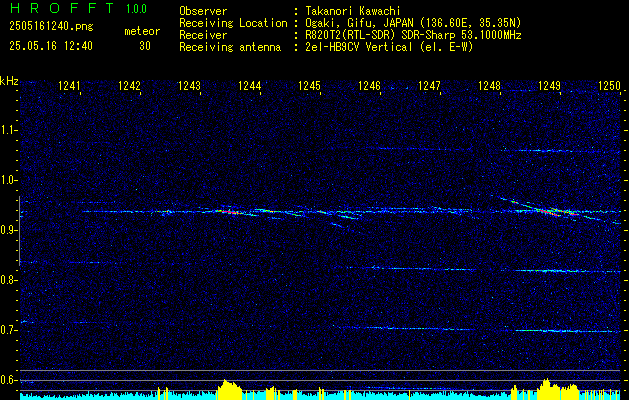Image resolution: width=629 pixels, height=400 pixels.
Task: Click the 1247 time marker
Action: (430, 86)
